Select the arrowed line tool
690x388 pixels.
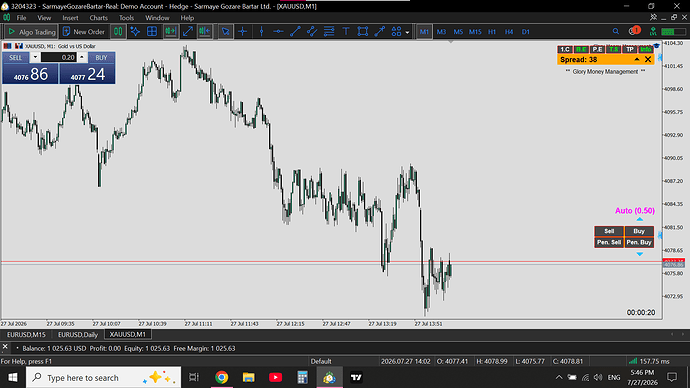379,31
